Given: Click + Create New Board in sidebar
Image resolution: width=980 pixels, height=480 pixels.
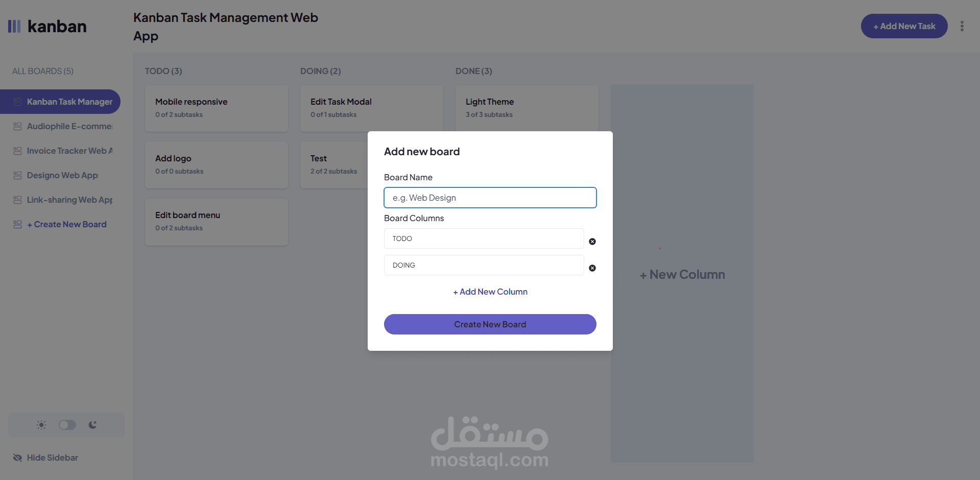Looking at the screenshot, I should pos(66,224).
